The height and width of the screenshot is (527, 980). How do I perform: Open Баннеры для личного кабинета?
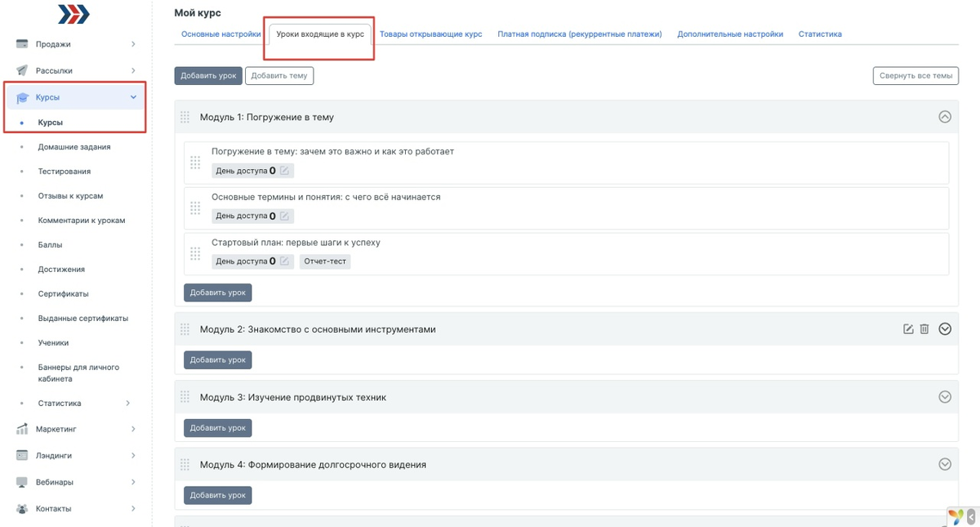[78, 373]
